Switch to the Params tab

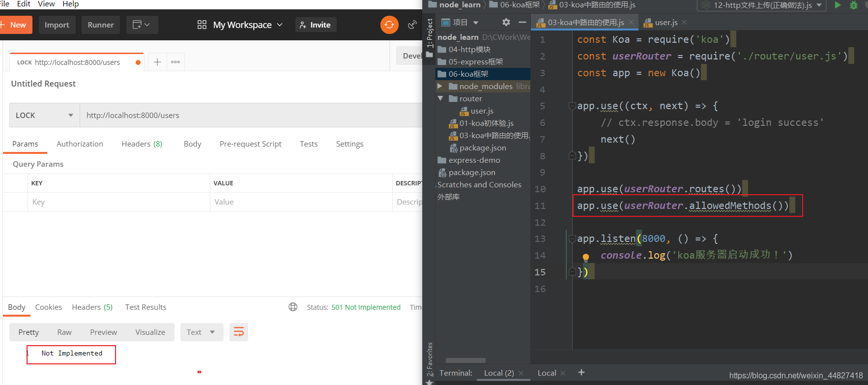coord(25,144)
